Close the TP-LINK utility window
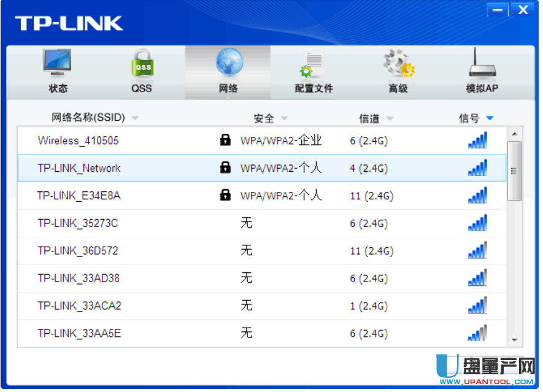Viewport: 543px width, 392px height. (x=523, y=9)
